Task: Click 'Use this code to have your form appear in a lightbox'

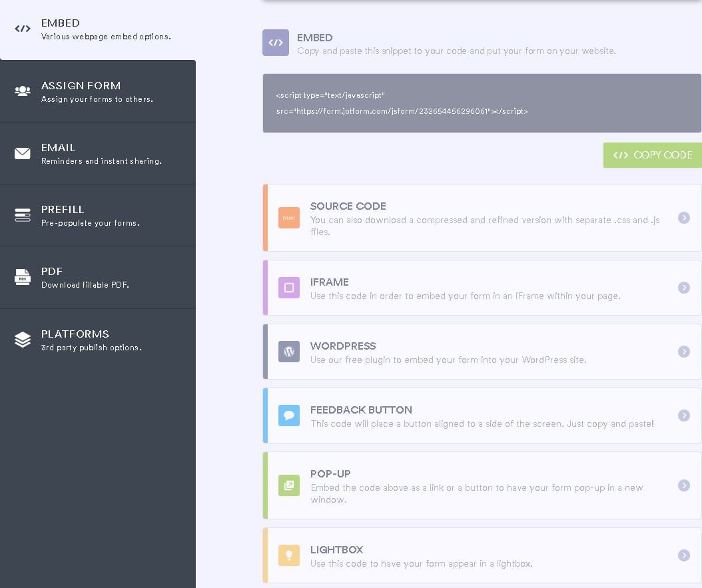Action: (422, 564)
